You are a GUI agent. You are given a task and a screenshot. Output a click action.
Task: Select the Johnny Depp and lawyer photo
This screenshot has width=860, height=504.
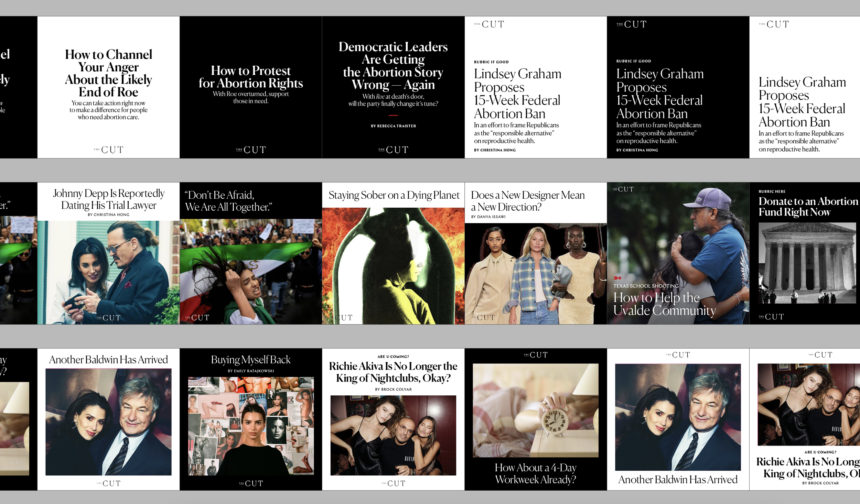pos(108,272)
